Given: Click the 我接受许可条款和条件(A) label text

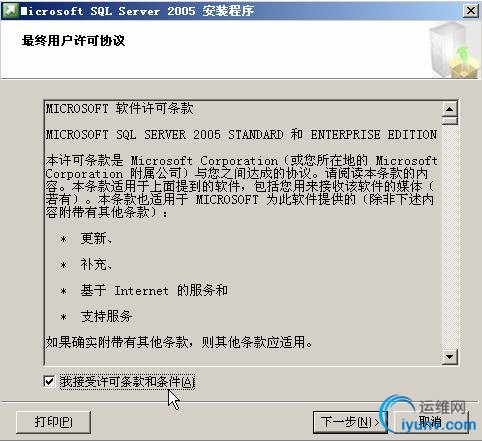Looking at the screenshot, I should (x=127, y=382).
